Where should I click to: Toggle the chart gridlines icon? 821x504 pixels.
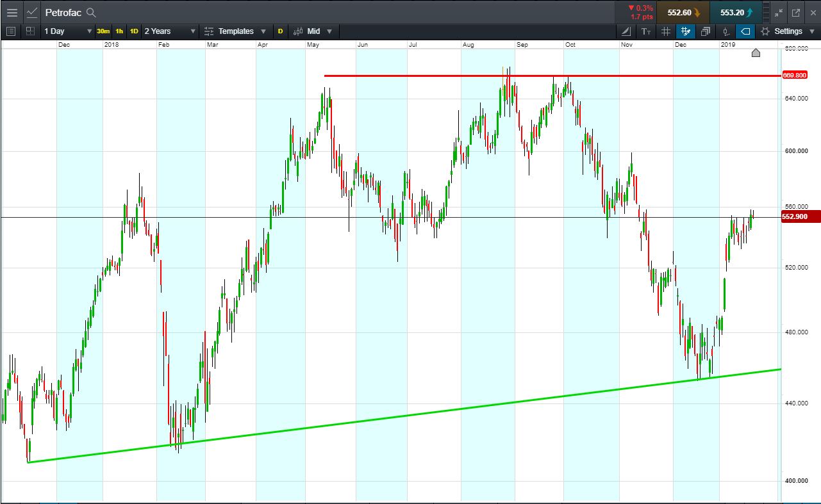[x=666, y=31]
